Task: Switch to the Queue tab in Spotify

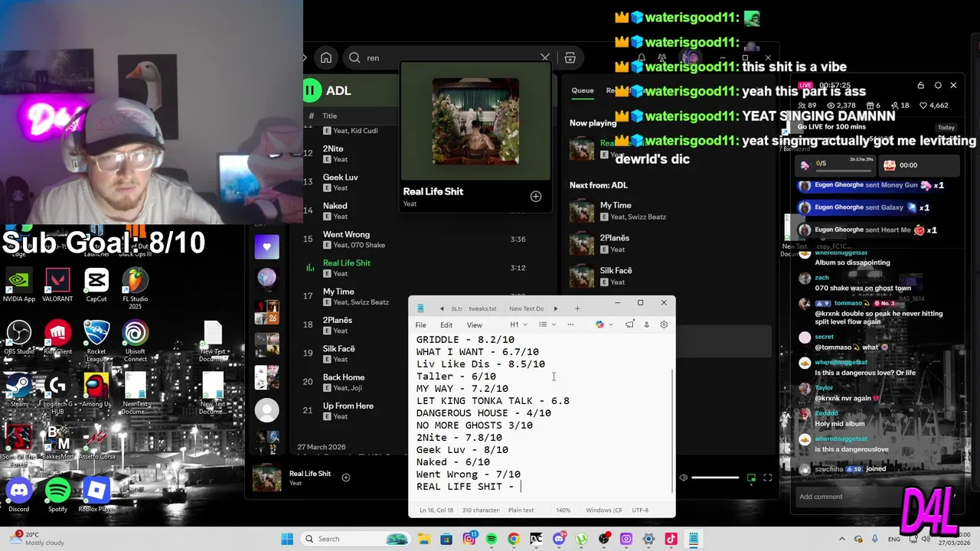Action: pyautogui.click(x=583, y=90)
